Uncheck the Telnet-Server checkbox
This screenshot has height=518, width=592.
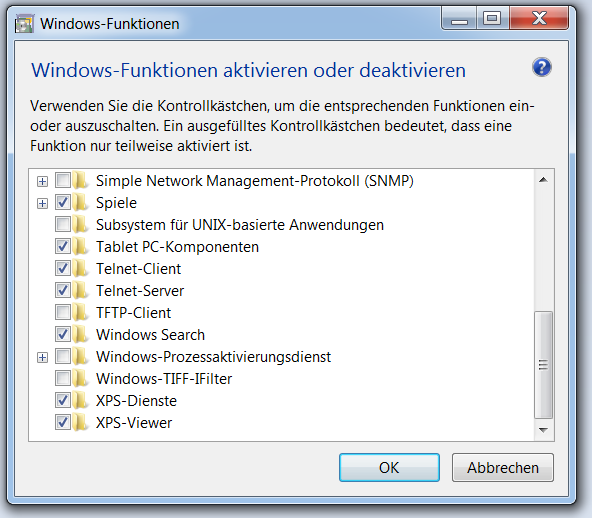point(63,291)
